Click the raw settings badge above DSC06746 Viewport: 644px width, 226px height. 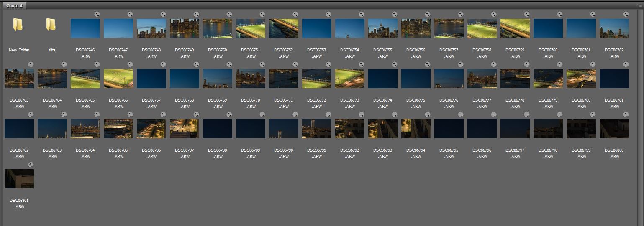tap(97, 14)
